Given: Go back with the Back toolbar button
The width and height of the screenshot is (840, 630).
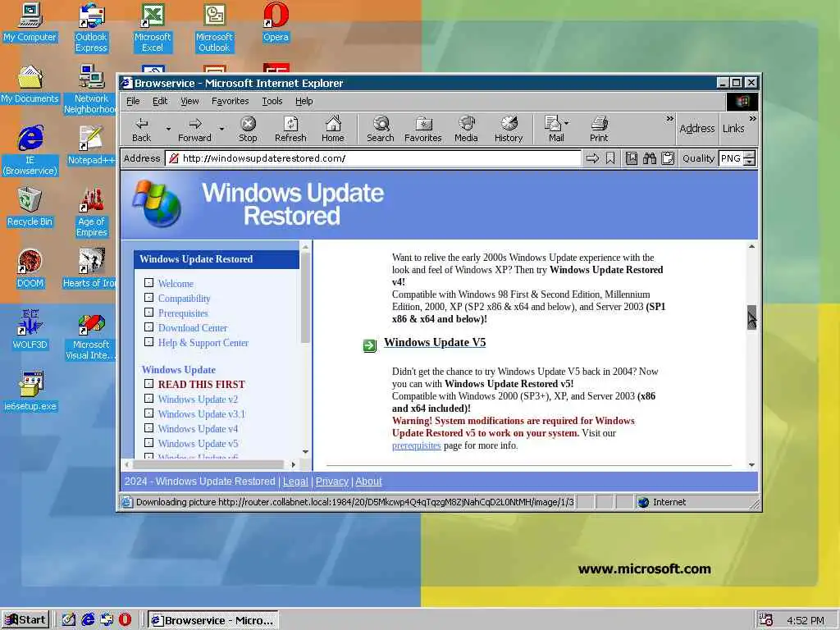Looking at the screenshot, I should [x=141, y=129].
